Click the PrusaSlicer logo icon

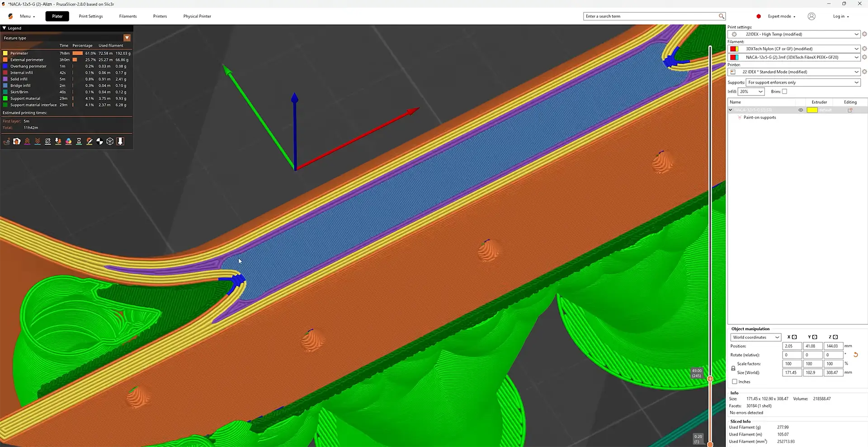[10, 16]
